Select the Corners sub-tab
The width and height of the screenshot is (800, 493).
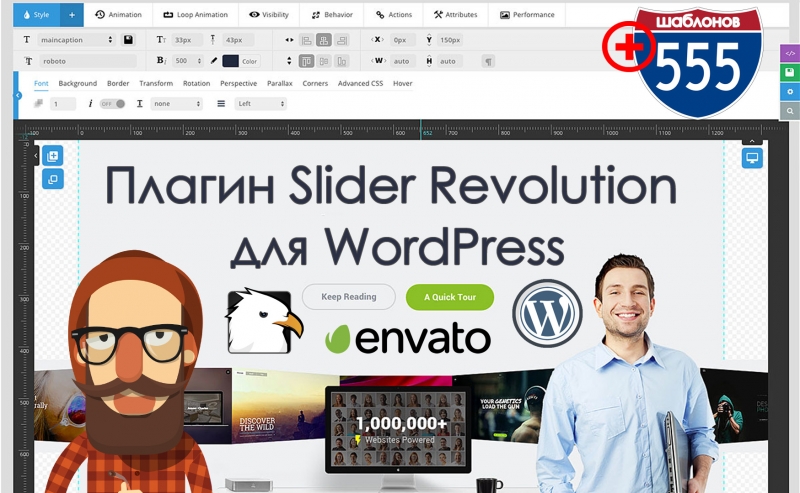click(315, 83)
